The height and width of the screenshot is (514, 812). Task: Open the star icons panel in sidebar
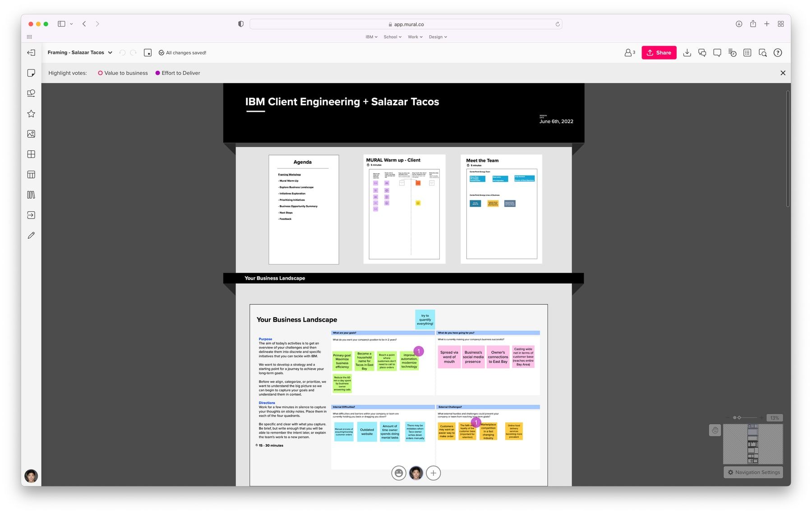click(x=31, y=114)
